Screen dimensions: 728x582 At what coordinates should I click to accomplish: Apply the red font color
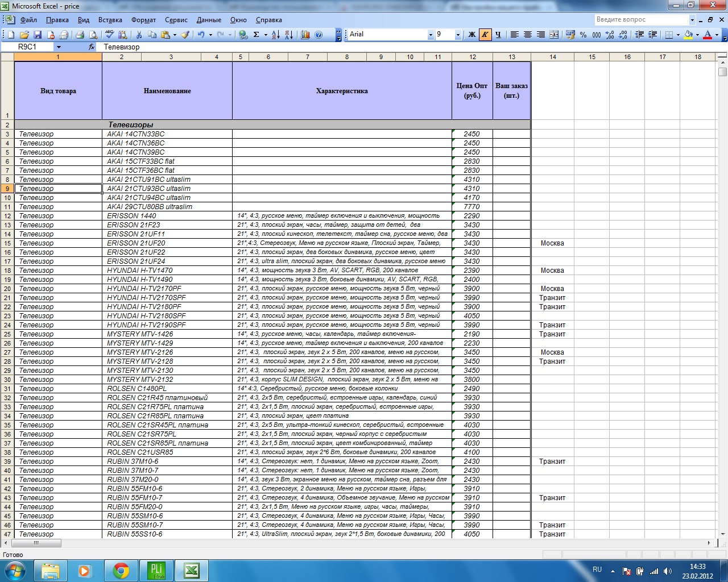point(708,35)
